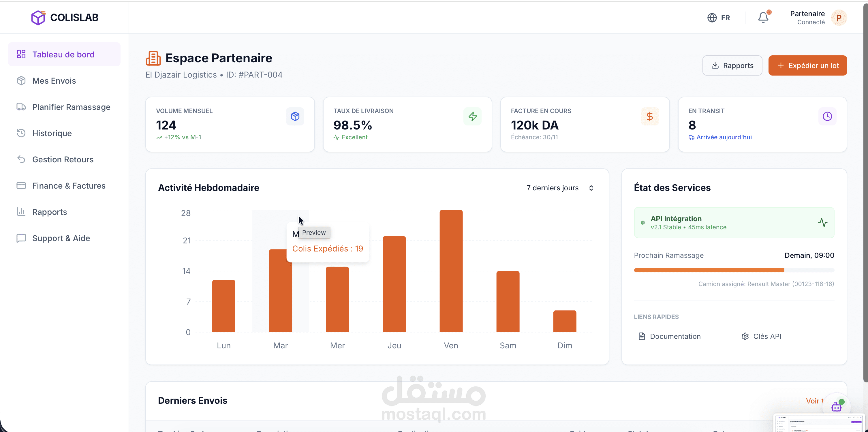Select Planifier Ramassage in the sidebar
The image size is (868, 432).
71,107
